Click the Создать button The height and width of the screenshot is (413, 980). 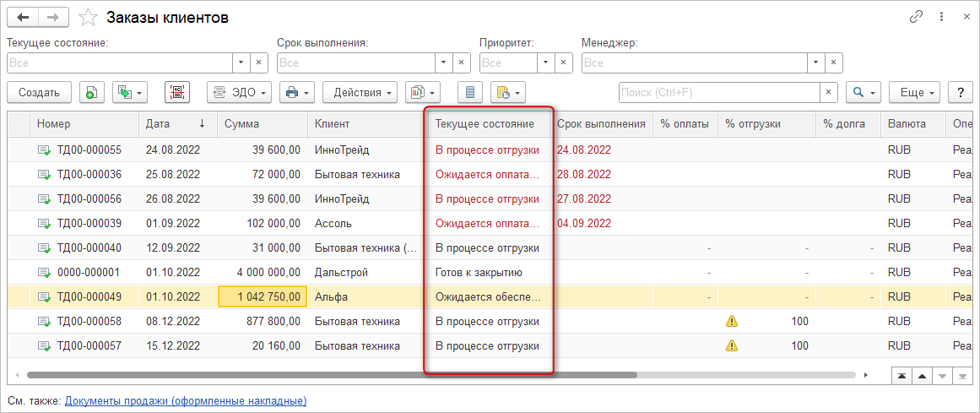(40, 93)
